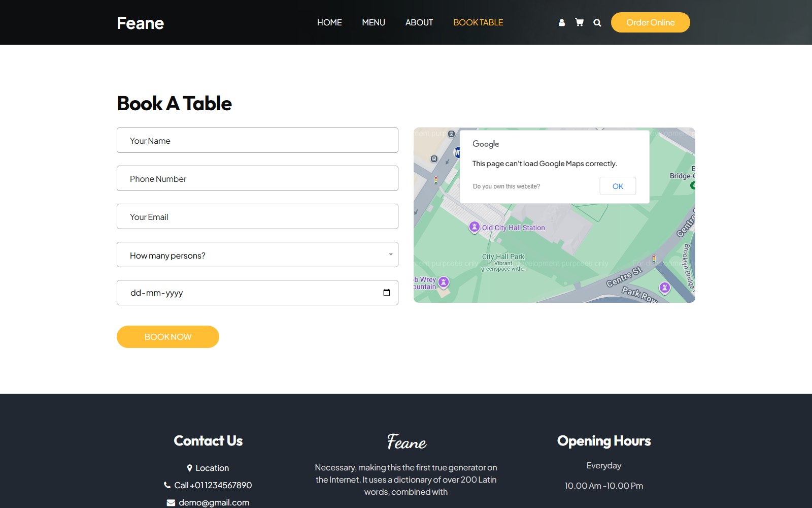The width and height of the screenshot is (812, 508).
Task: Open the shopping cart icon
Action: [x=579, y=22]
